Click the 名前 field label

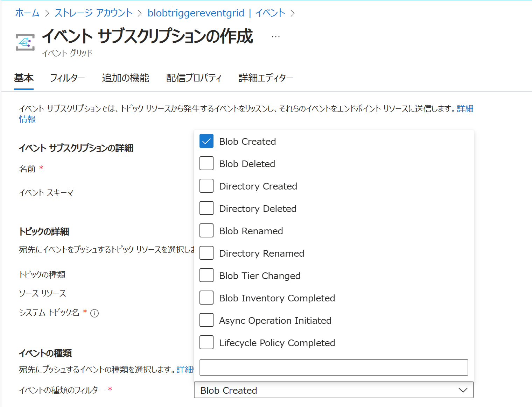click(x=27, y=169)
